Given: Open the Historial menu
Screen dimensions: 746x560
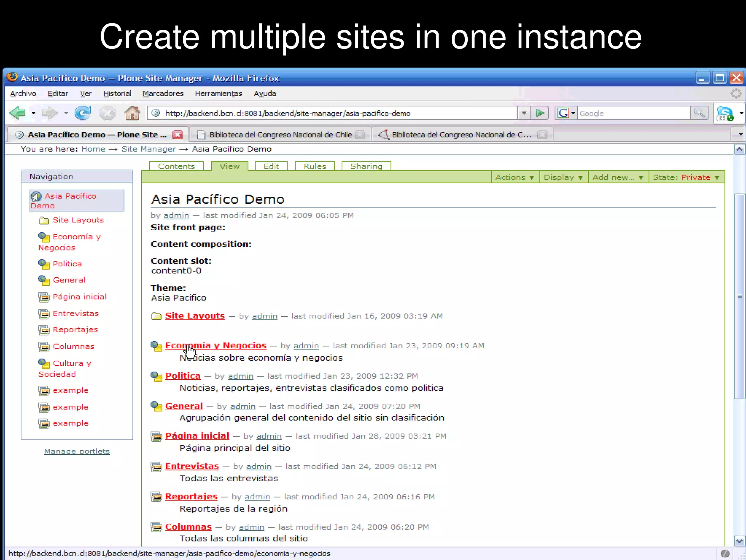Looking at the screenshot, I should (117, 94).
